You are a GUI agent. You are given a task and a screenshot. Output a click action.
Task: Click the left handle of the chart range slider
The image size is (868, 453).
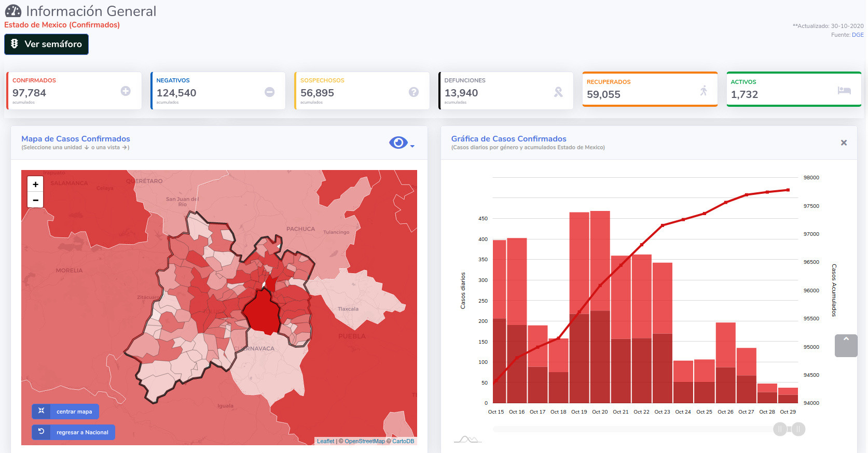(x=780, y=429)
